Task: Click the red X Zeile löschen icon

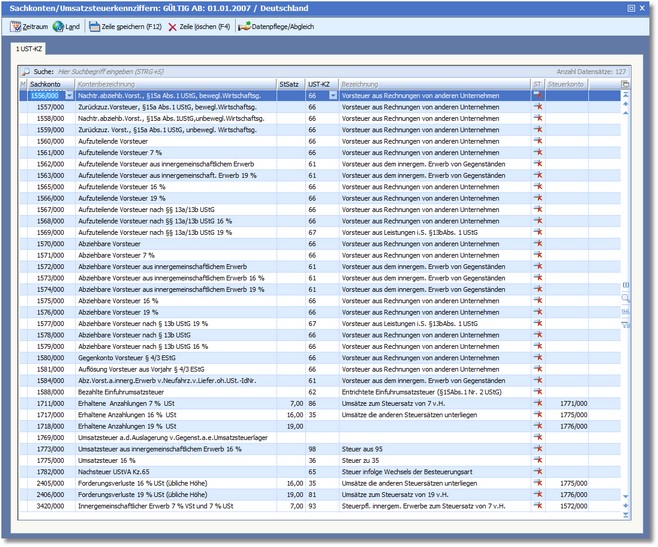Action: pyautogui.click(x=173, y=27)
